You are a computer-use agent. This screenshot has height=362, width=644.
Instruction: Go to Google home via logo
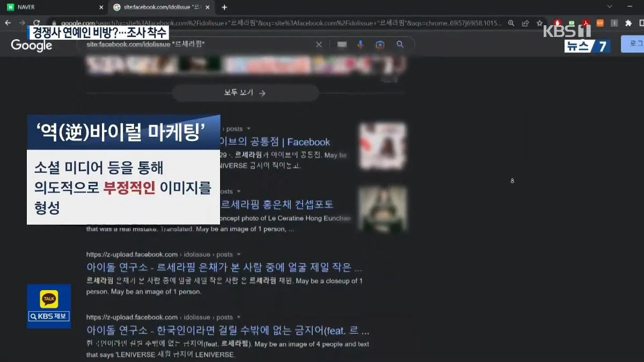(x=31, y=46)
